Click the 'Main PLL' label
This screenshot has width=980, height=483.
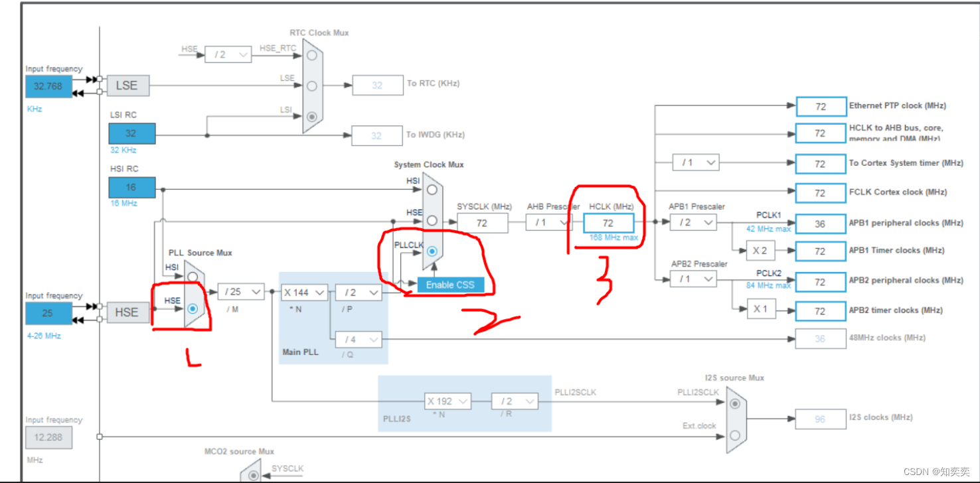(x=300, y=352)
